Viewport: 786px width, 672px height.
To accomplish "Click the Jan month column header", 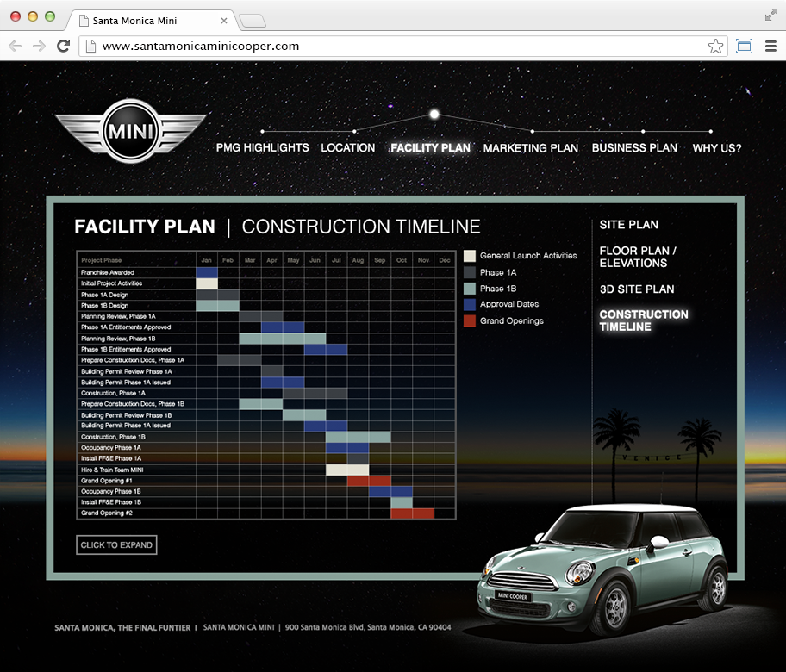I will coord(207,260).
